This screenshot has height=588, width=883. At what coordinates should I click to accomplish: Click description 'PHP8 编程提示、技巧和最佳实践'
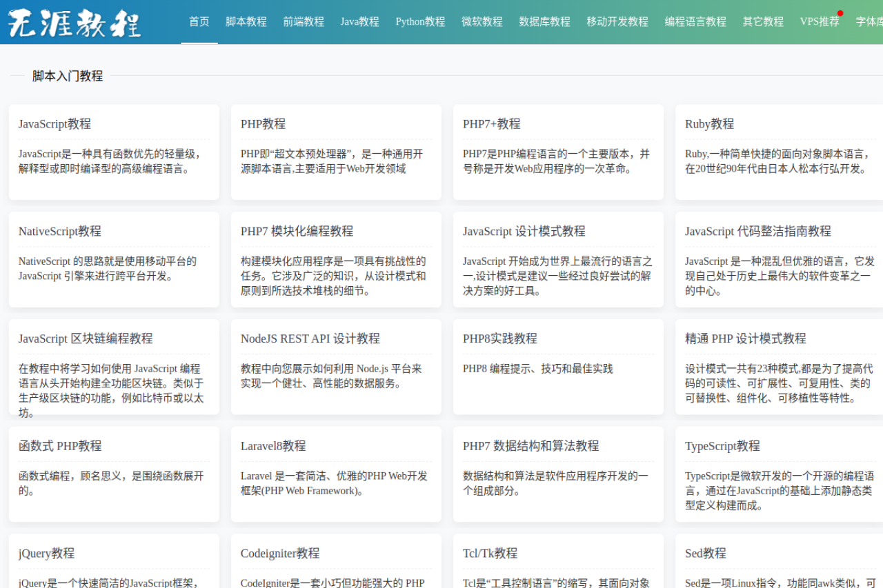pos(538,369)
